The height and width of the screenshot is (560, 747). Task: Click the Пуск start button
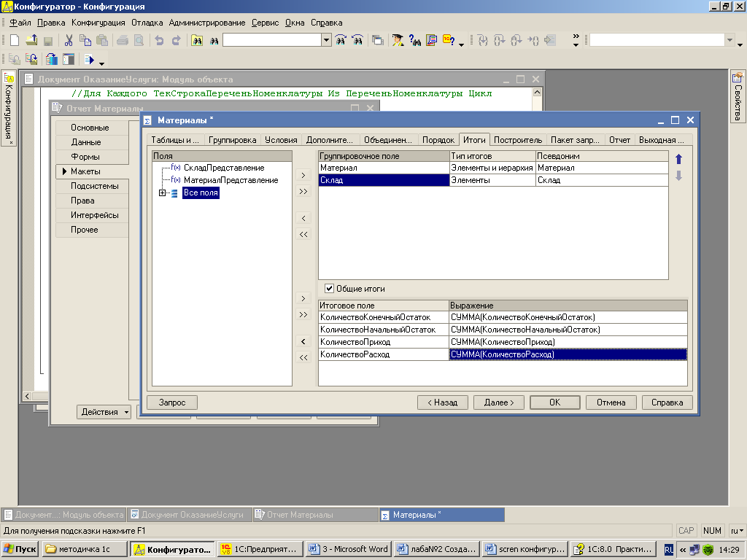20,549
